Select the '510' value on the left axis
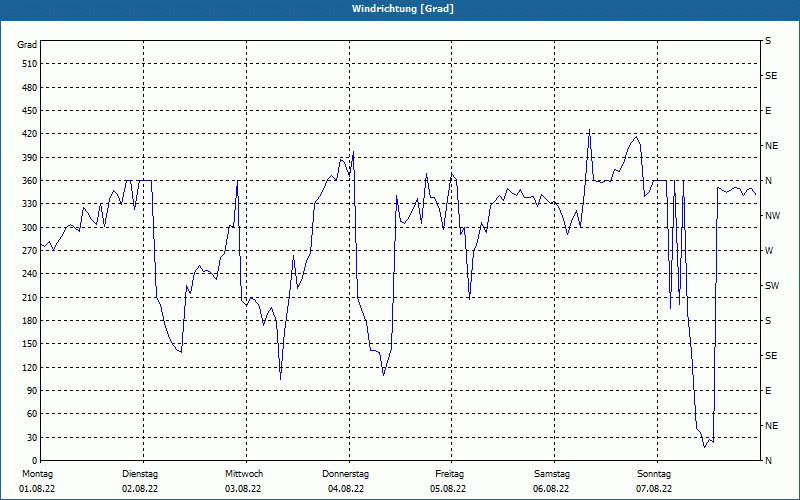Image resolution: width=800 pixels, height=500 pixels. (30, 64)
